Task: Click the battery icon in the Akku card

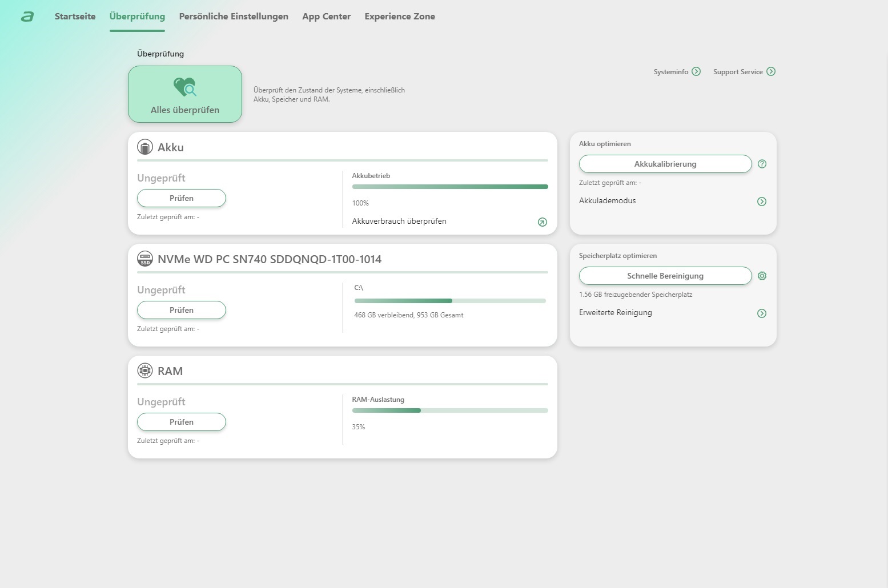Action: [x=145, y=147]
